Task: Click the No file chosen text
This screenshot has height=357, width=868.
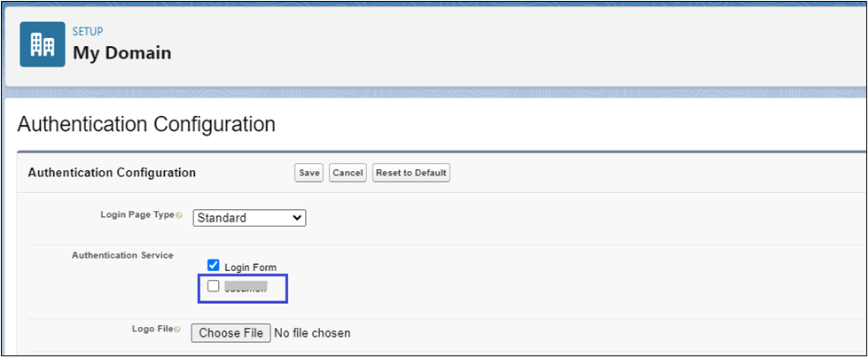Action: coord(312,333)
